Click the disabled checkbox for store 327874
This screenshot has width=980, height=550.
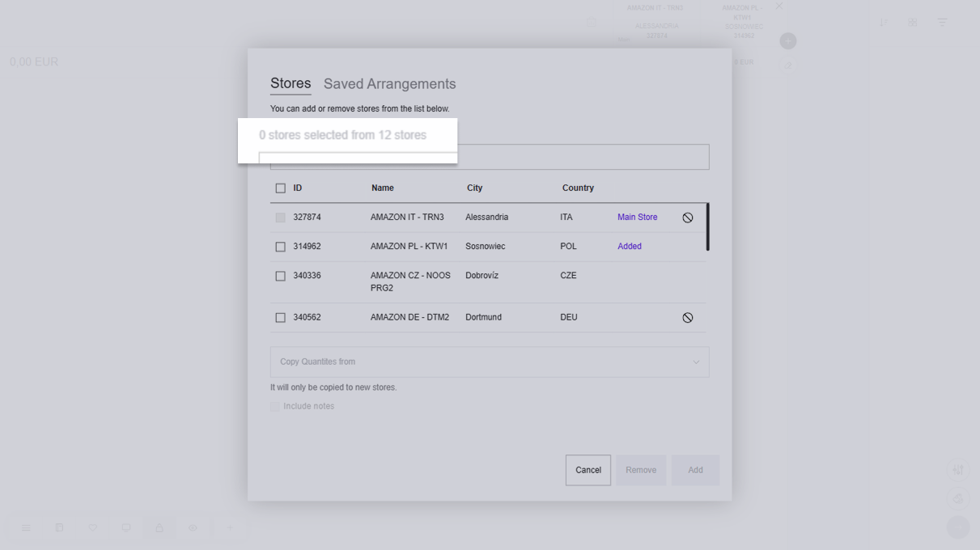(281, 218)
